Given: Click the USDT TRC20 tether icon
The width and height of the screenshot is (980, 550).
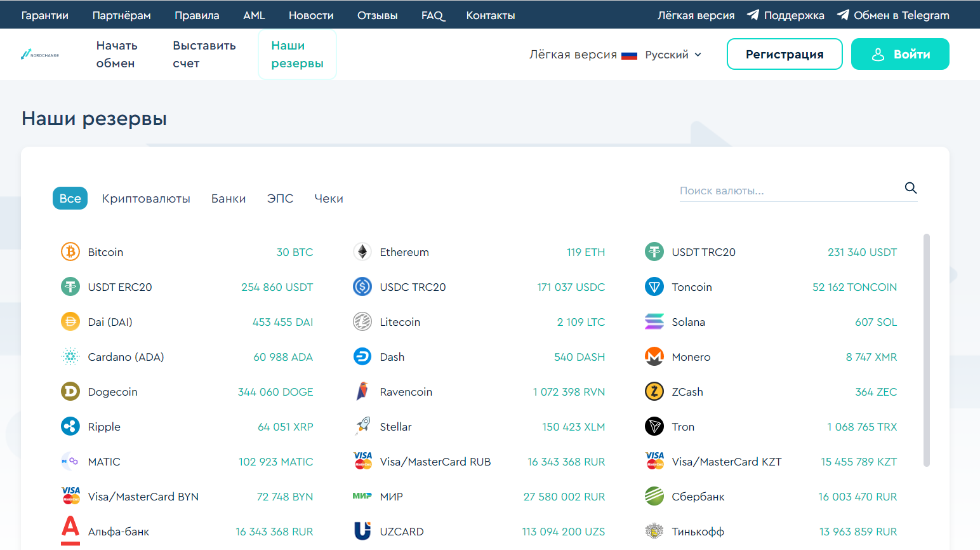Looking at the screenshot, I should 654,252.
